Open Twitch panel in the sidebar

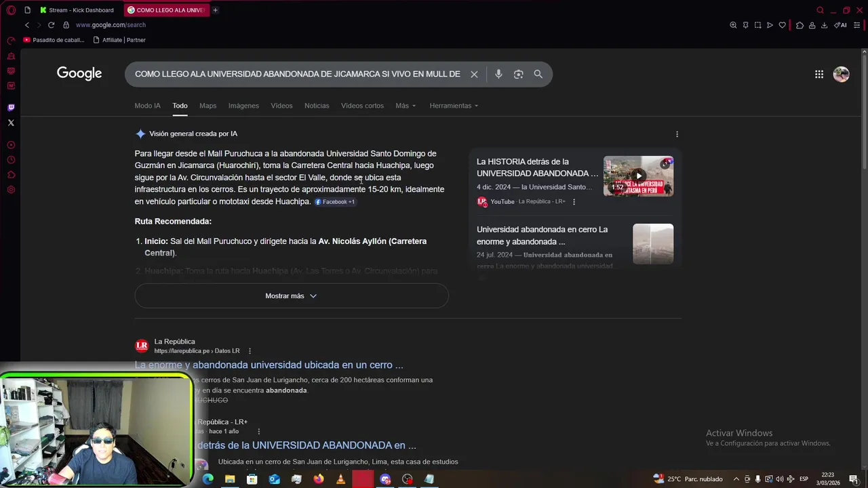click(11, 107)
